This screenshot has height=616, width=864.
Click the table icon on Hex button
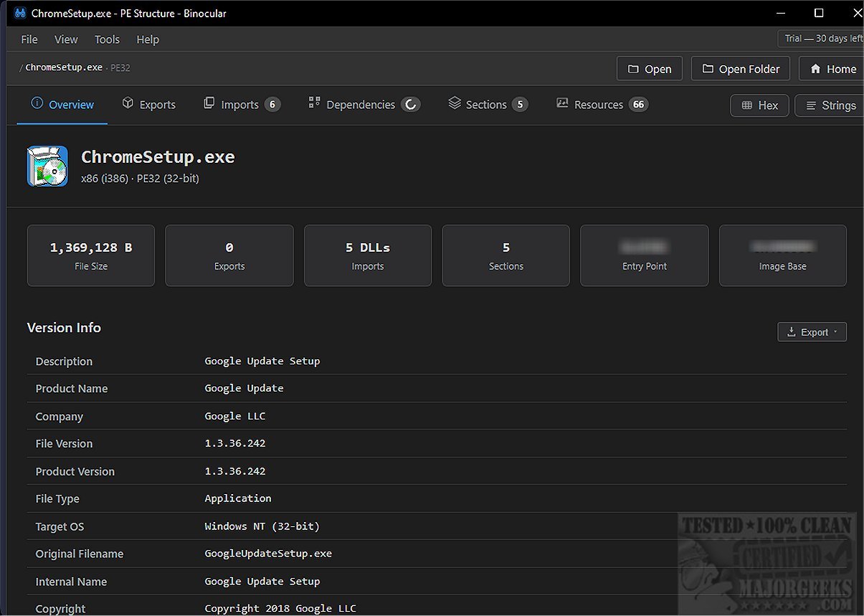tap(746, 105)
